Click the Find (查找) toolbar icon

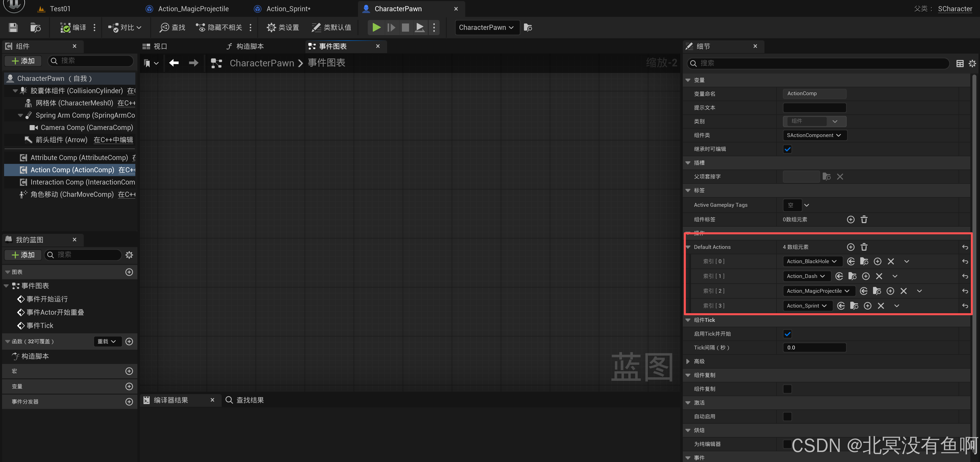(172, 27)
